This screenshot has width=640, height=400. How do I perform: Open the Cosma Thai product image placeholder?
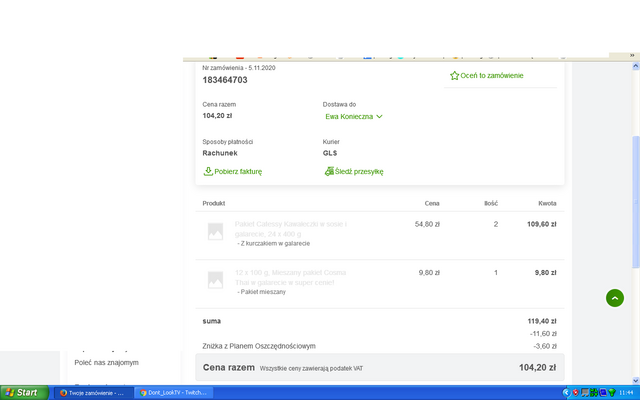[x=216, y=280]
